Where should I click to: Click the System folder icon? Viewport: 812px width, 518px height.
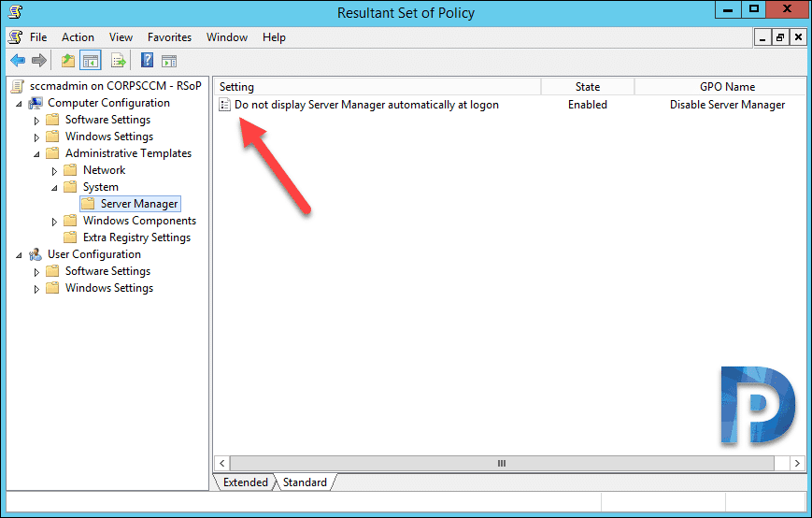point(70,187)
